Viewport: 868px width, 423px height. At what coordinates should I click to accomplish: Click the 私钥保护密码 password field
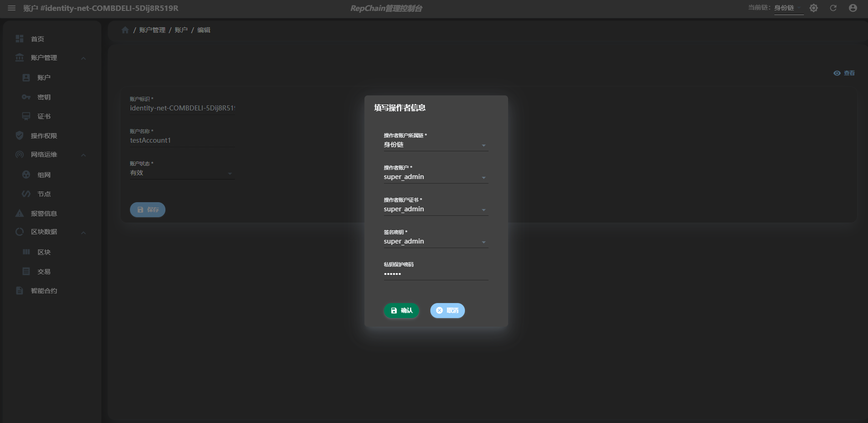(x=436, y=274)
